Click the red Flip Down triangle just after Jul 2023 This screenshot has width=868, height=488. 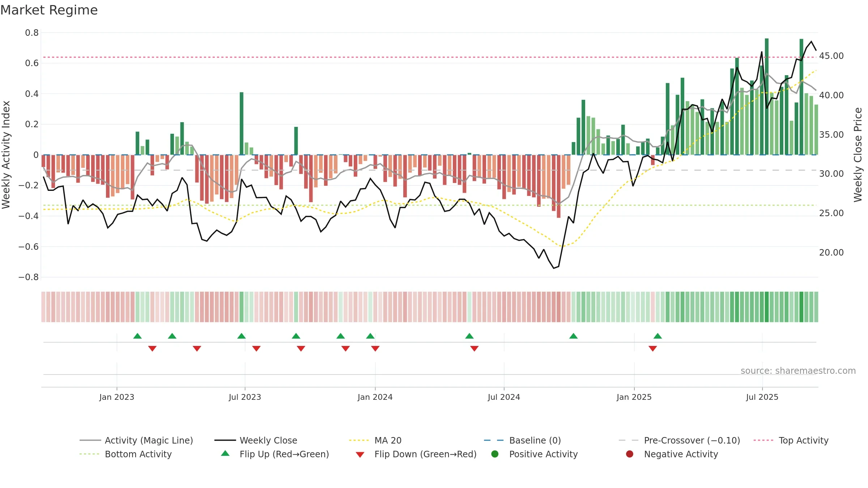[x=256, y=348]
